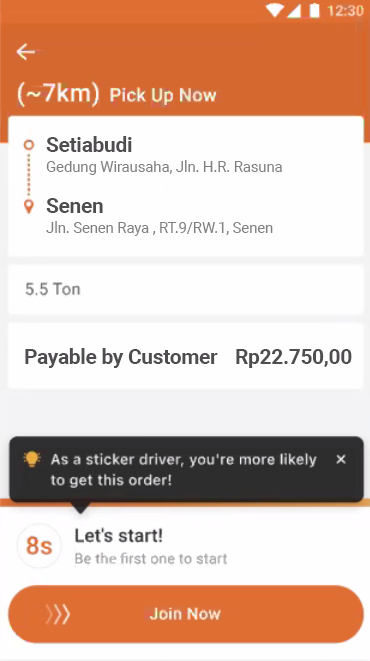Dismiss the sticker driver tip
The width and height of the screenshot is (370, 661).
[x=341, y=459]
